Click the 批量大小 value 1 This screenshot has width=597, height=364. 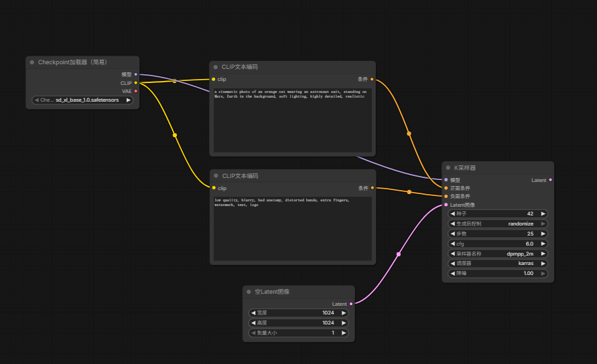pyautogui.click(x=333, y=333)
